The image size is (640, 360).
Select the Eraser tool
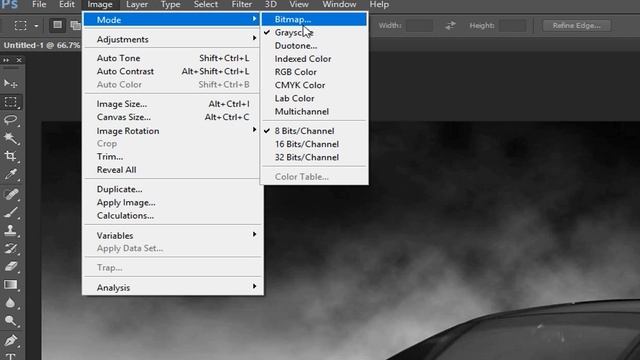(11, 267)
